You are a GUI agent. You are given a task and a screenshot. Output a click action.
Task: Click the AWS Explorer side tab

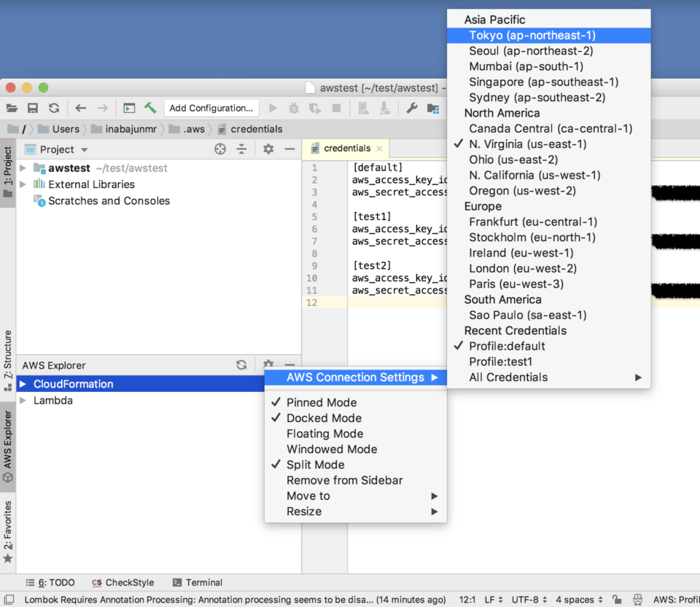(x=7, y=447)
